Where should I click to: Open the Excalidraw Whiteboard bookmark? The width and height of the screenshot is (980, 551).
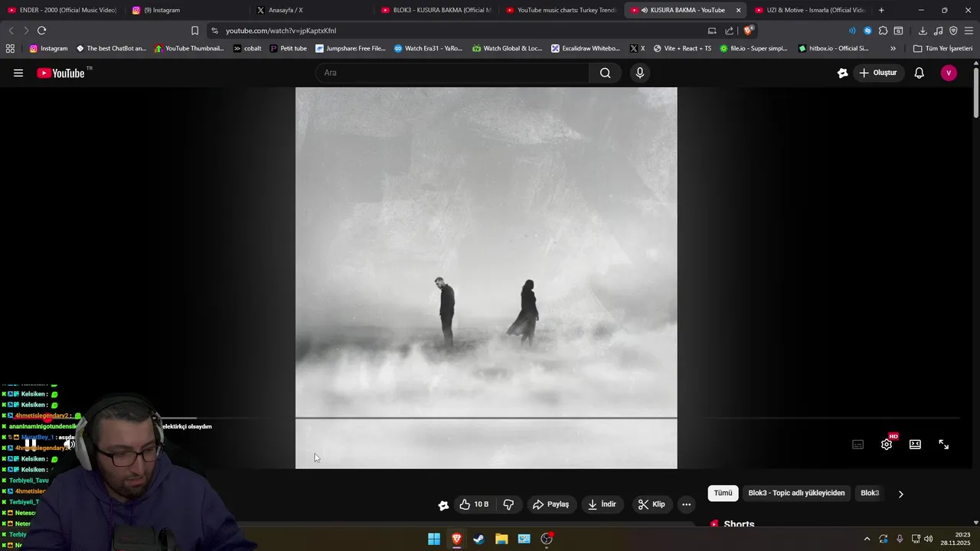[586, 48]
